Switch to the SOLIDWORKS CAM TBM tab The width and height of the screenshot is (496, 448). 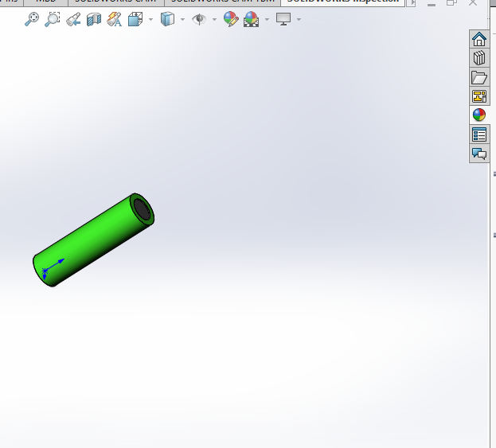(222, 2)
